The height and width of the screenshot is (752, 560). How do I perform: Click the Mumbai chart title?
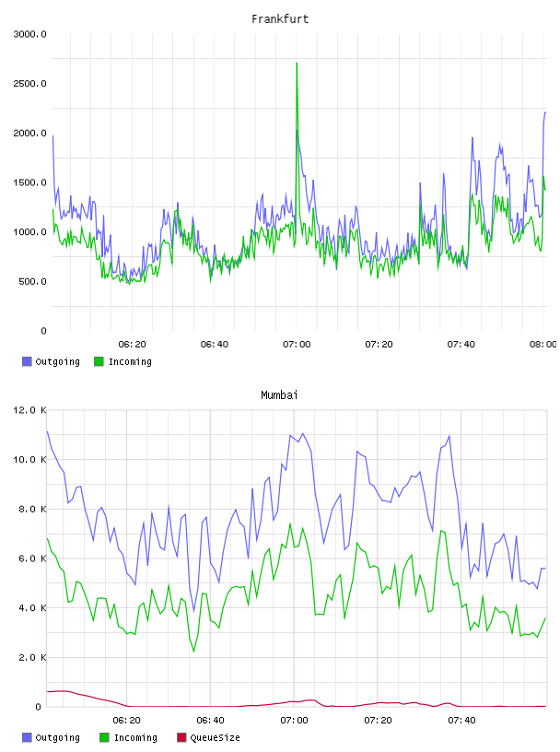(279, 395)
